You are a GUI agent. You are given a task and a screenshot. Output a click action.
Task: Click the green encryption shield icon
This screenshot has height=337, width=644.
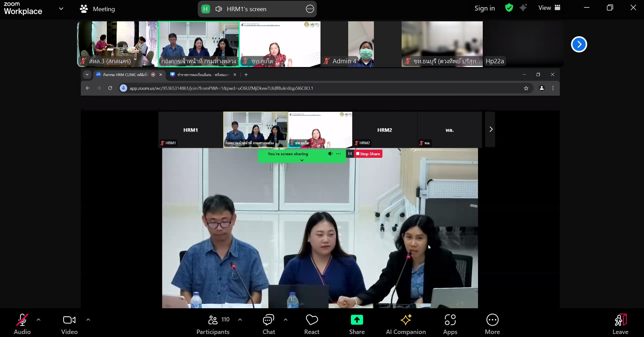pyautogui.click(x=509, y=8)
